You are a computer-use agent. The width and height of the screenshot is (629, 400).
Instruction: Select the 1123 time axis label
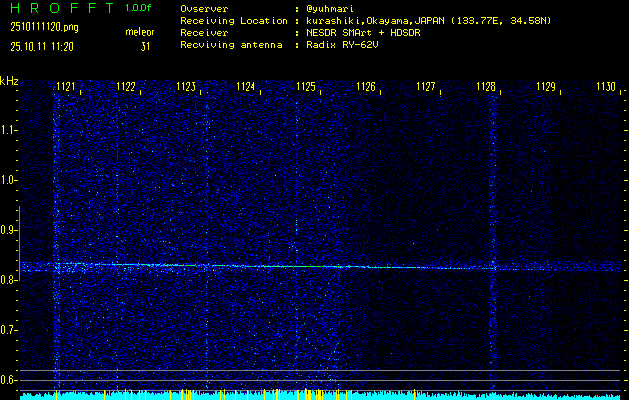[x=186, y=86]
